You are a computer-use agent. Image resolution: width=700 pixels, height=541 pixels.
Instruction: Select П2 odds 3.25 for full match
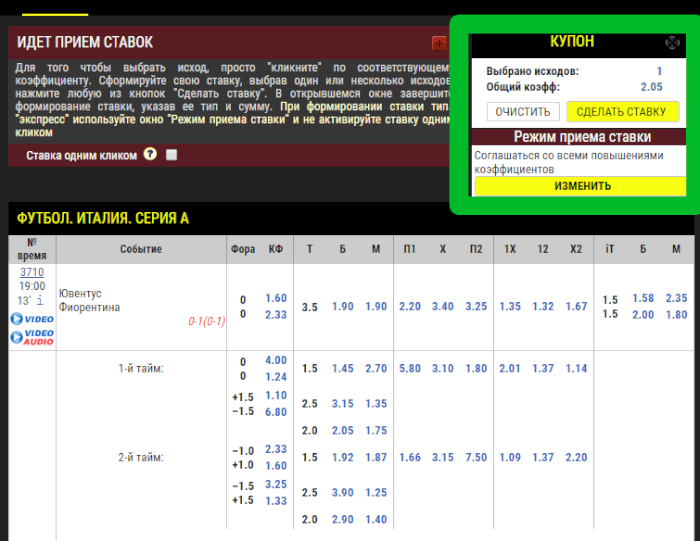tap(476, 307)
